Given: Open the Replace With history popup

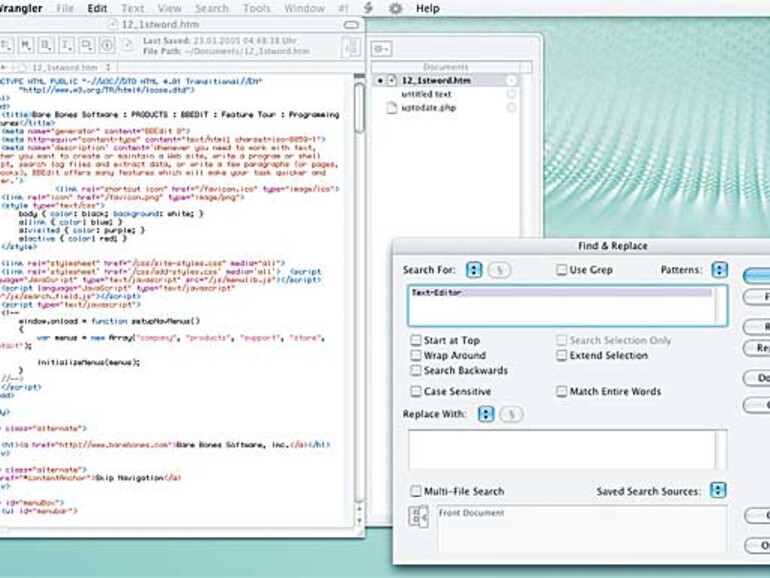Looking at the screenshot, I should pos(486,414).
